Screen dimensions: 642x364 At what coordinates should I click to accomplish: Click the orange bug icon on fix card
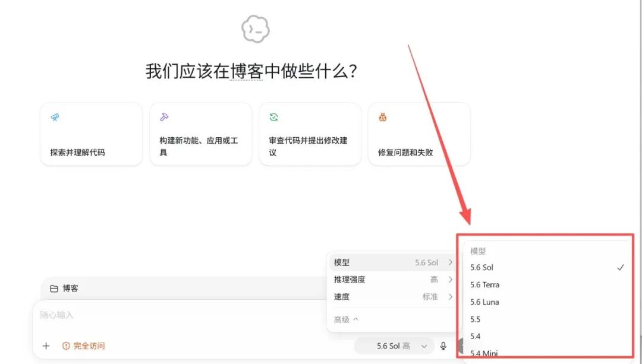point(383,118)
